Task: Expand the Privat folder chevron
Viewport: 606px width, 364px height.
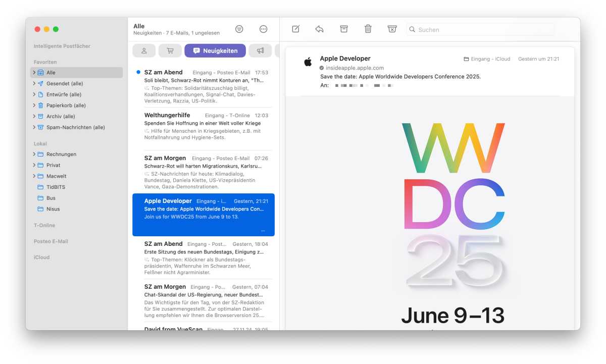Action: [34, 165]
